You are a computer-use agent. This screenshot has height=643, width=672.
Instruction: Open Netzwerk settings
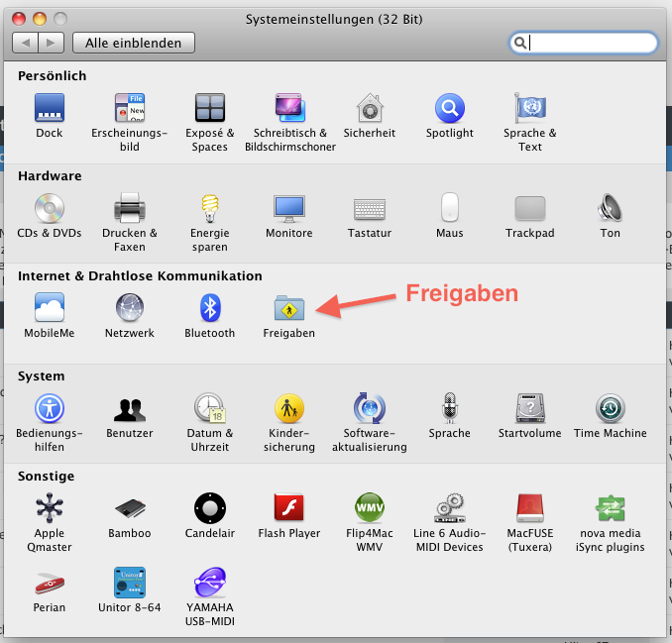(x=130, y=307)
